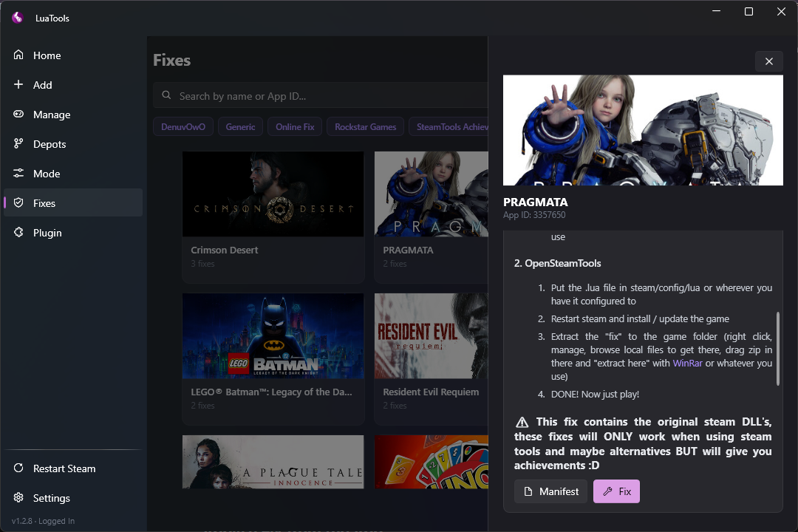
Task: Open the Mode page
Action: pyautogui.click(x=73, y=173)
